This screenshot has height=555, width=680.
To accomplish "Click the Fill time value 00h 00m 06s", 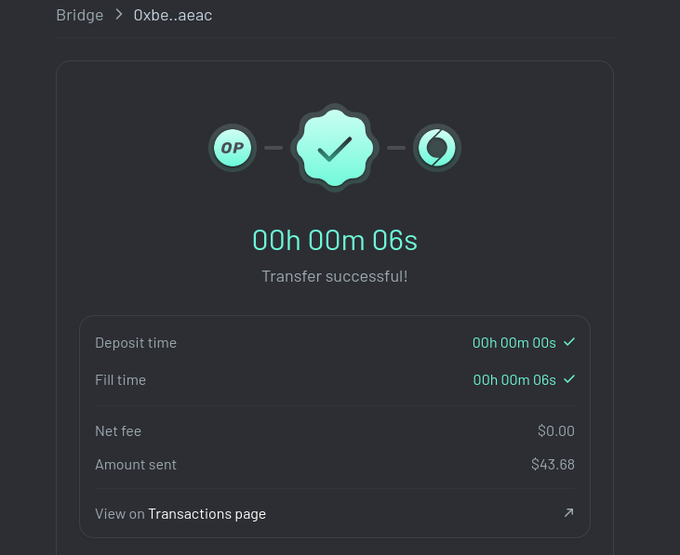I will pos(514,380).
